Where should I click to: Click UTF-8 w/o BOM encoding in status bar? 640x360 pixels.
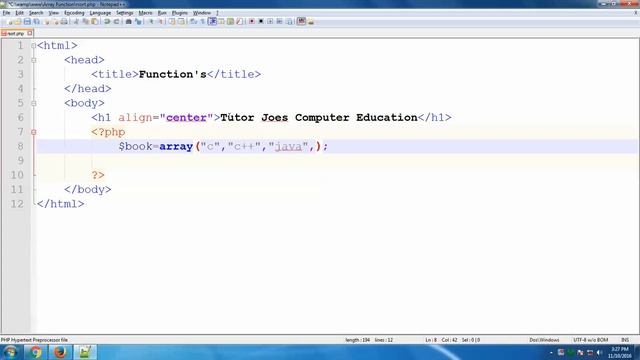pos(590,340)
